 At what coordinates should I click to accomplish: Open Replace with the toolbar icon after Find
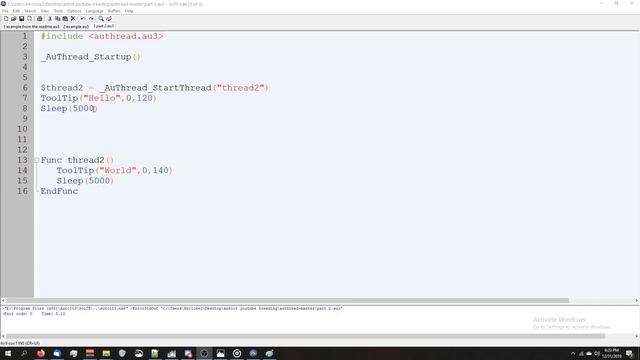click(x=109, y=19)
